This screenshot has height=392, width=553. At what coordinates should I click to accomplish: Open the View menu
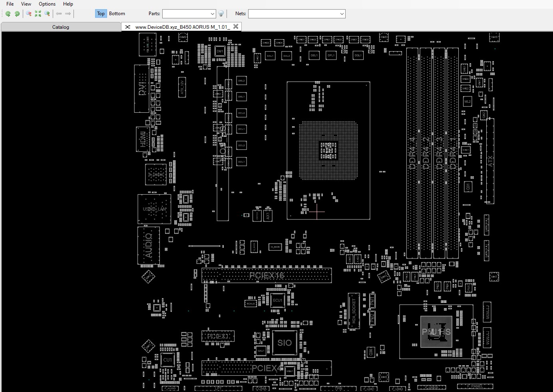[26, 4]
